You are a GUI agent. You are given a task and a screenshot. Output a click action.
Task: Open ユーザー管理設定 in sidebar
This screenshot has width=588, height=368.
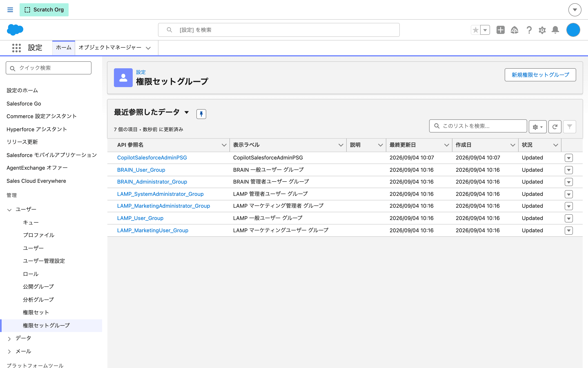pos(44,261)
